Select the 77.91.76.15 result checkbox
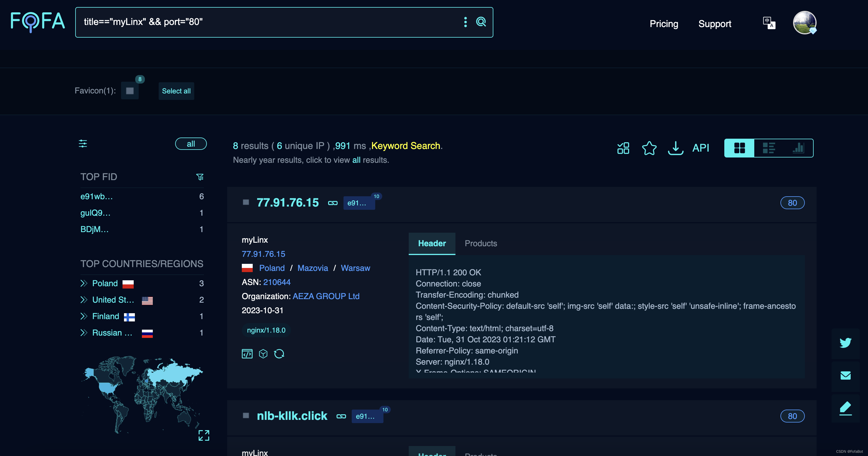The width and height of the screenshot is (868, 456). click(x=246, y=202)
